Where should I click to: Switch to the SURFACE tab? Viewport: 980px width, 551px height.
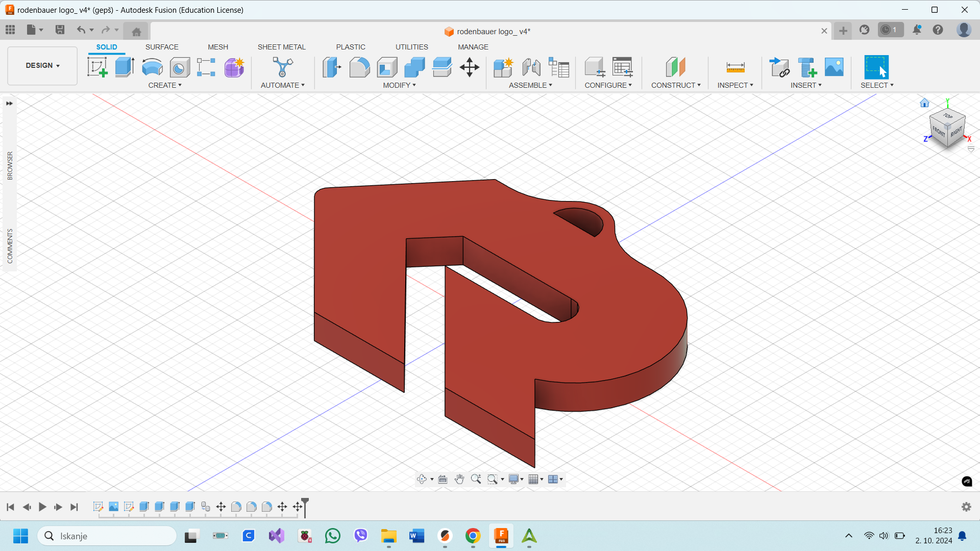coord(162,47)
